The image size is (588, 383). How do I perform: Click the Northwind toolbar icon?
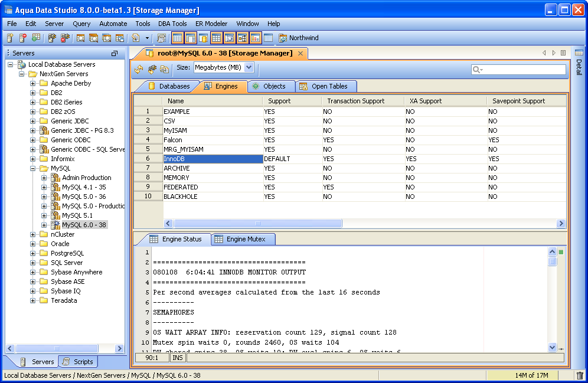click(x=283, y=38)
